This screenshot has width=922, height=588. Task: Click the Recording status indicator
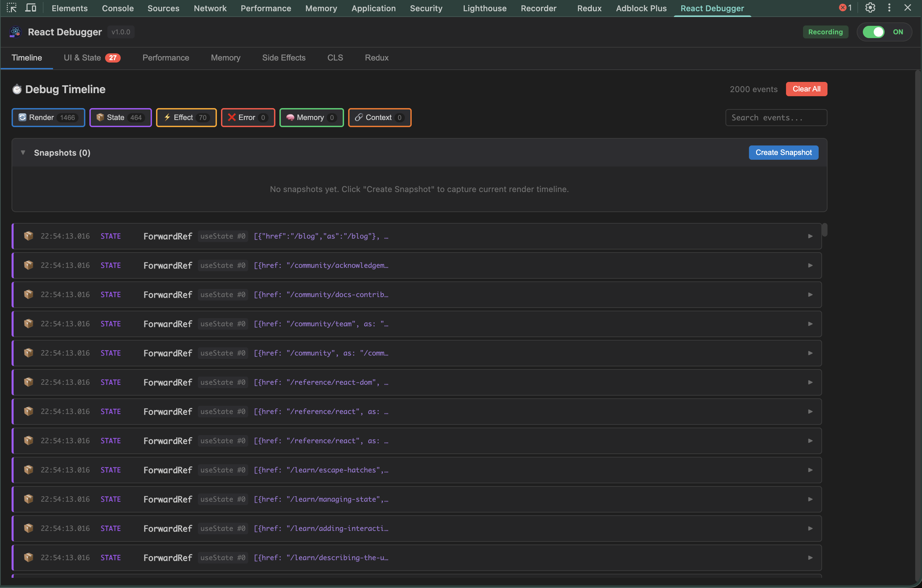(x=825, y=32)
